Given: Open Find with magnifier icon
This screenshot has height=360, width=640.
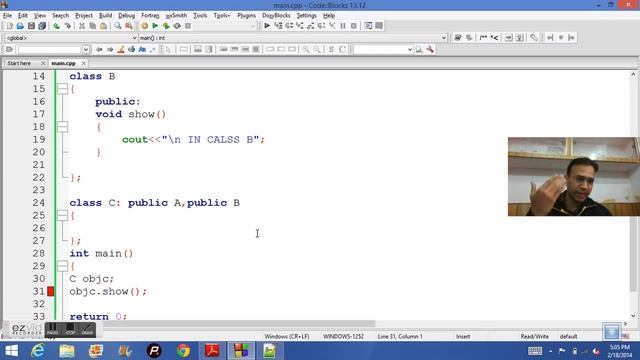Looking at the screenshot, I should tap(118, 26).
